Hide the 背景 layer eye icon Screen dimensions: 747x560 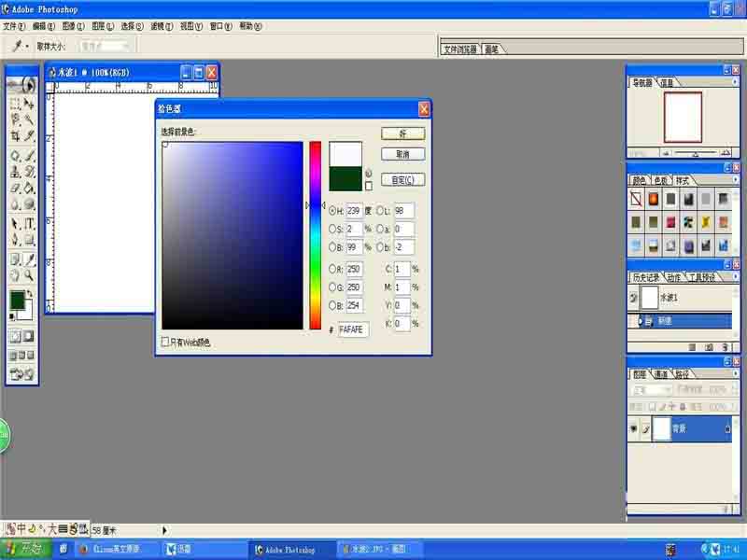click(x=633, y=428)
